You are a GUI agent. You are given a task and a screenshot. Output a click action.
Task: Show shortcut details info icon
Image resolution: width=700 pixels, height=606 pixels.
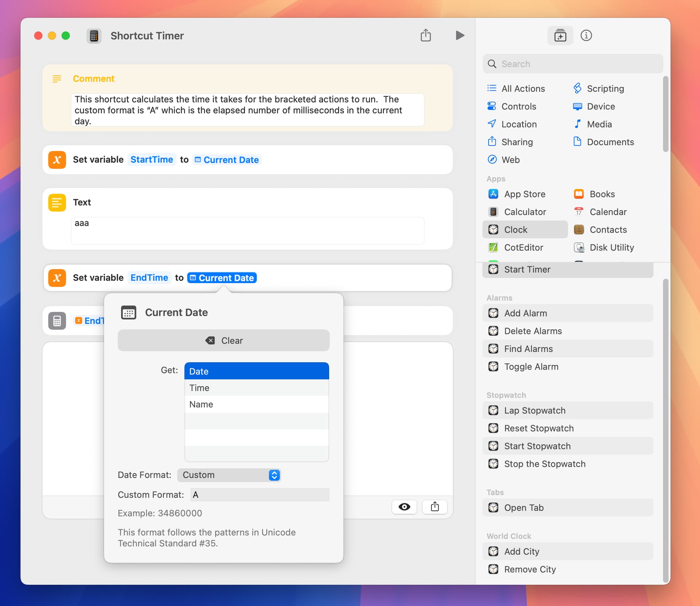(x=586, y=35)
